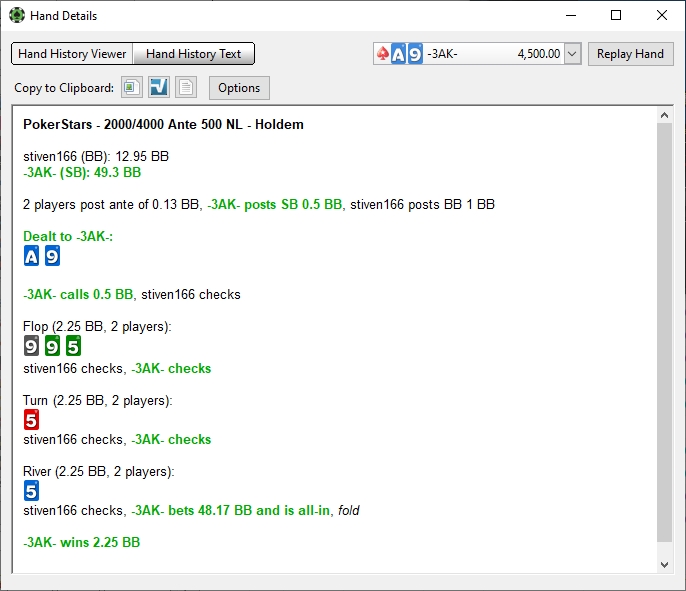This screenshot has width=686, height=591.
Task: Click '-3AK- posts SB 0.5 BB' text
Action: (274, 204)
